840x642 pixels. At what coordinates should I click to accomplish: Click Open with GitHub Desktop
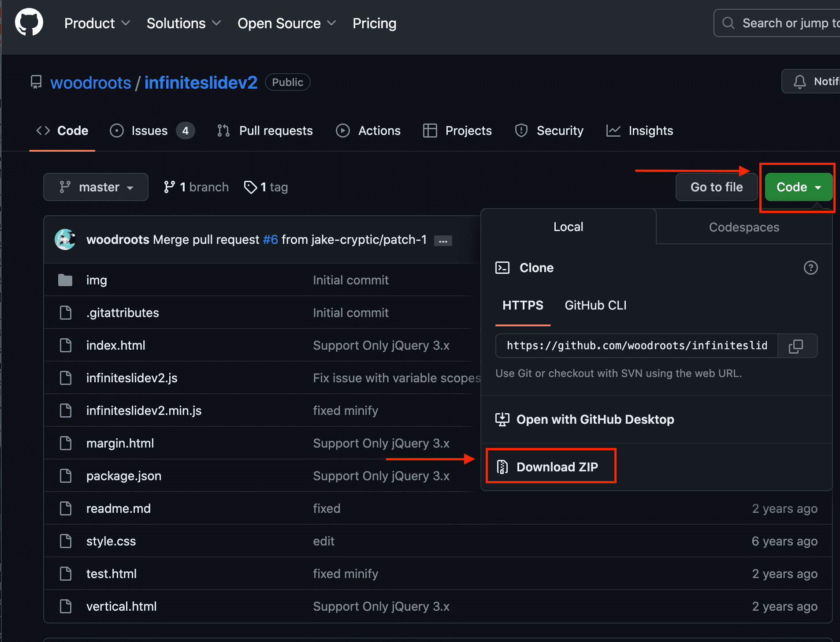[585, 419]
